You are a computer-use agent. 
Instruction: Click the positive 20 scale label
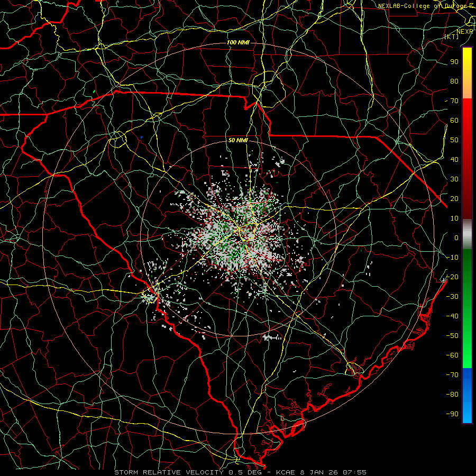click(x=454, y=198)
